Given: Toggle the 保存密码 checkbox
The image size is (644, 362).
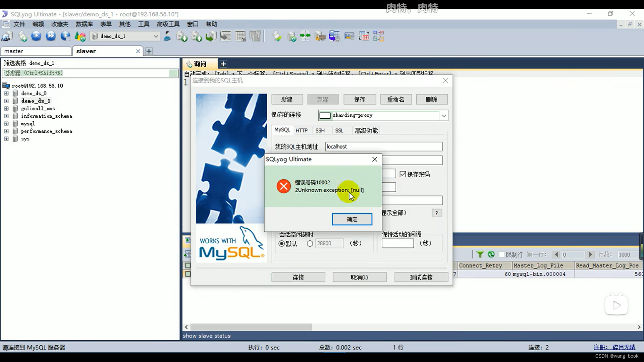Looking at the screenshot, I should 403,174.
